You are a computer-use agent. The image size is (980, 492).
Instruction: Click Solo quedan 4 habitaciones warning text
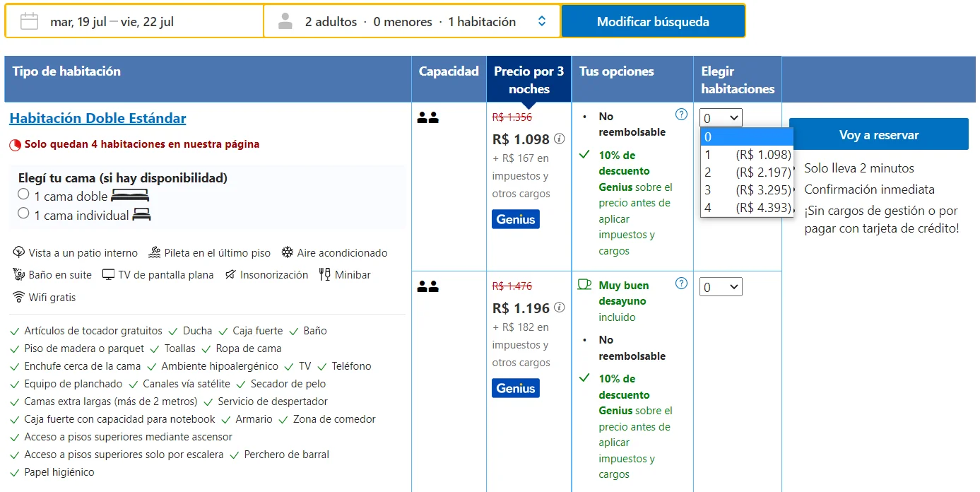click(x=142, y=144)
